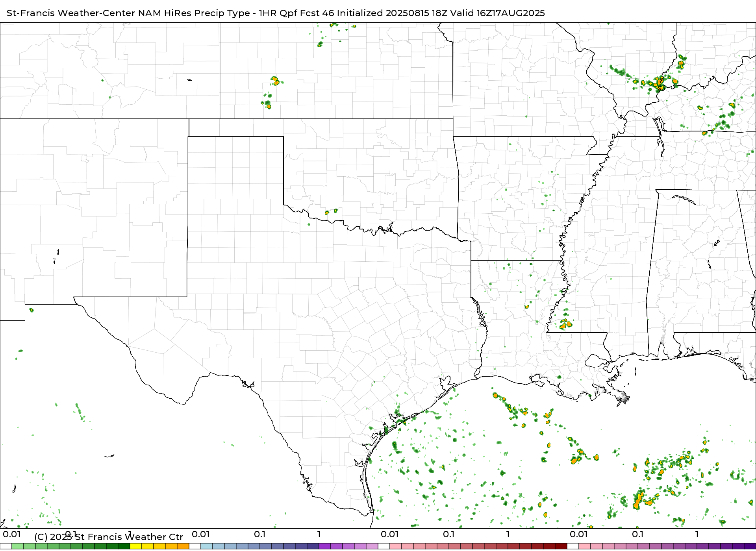Click the '0.01' label above the pink-purple scale
Image resolution: width=756 pixels, height=551 pixels.
click(x=579, y=534)
